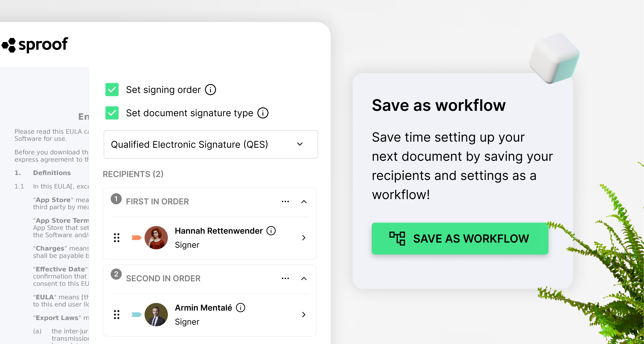This screenshot has height=344, width=644.
Task: Grab the drag handle for Armin Mentalé
Action: pyautogui.click(x=116, y=315)
